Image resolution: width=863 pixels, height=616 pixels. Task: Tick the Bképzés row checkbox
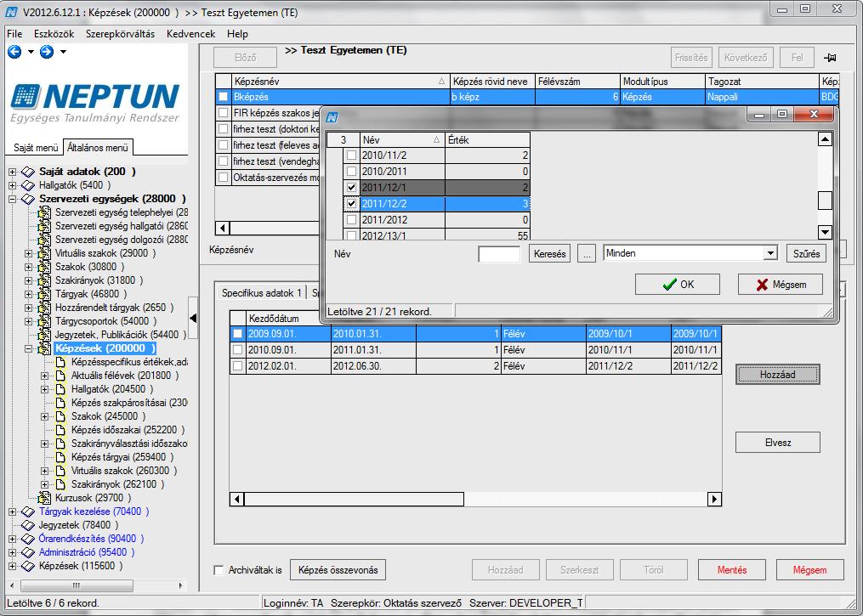[223, 97]
